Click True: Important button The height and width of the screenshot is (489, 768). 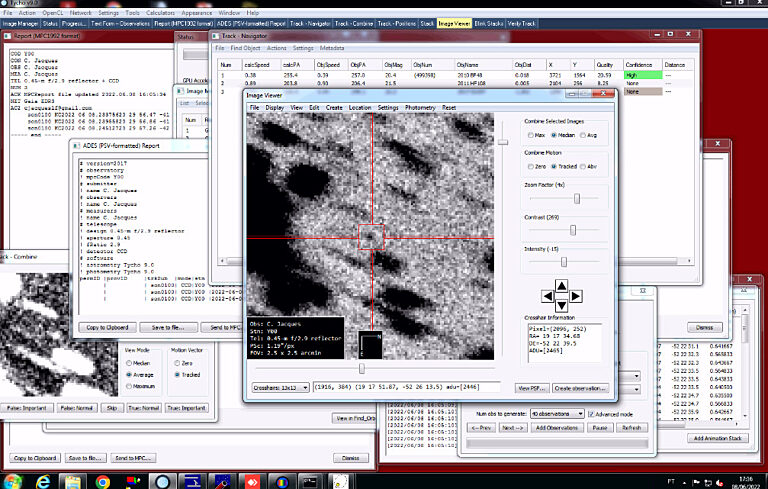[186, 408]
